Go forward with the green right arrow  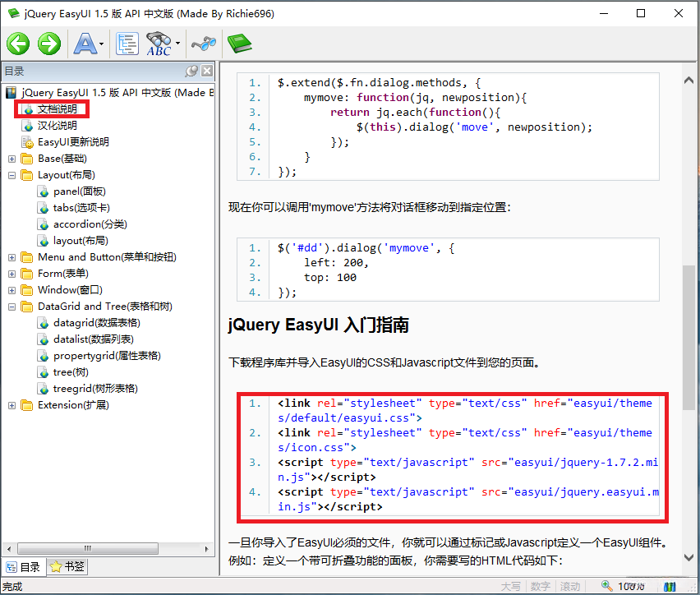pos(49,44)
